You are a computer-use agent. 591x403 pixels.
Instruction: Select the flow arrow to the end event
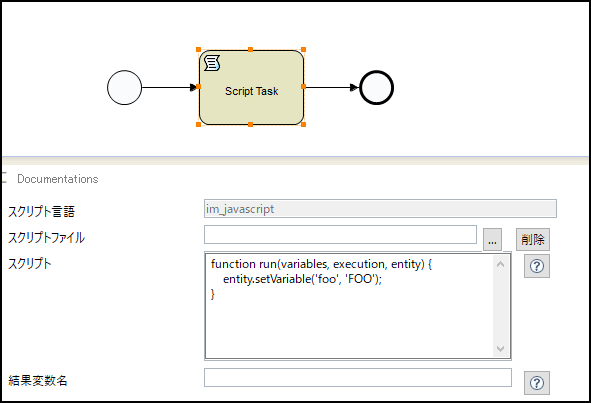[332, 87]
